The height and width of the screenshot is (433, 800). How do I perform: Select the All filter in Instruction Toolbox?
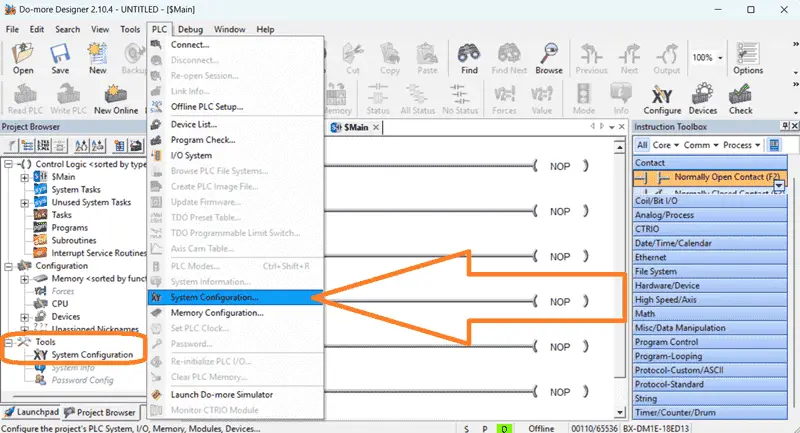(x=642, y=145)
